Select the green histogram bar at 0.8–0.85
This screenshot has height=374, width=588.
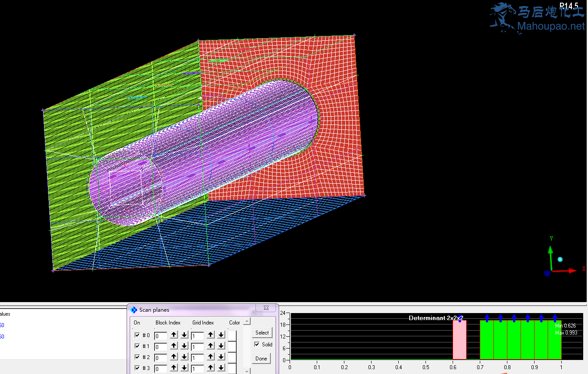pyautogui.click(x=514, y=340)
